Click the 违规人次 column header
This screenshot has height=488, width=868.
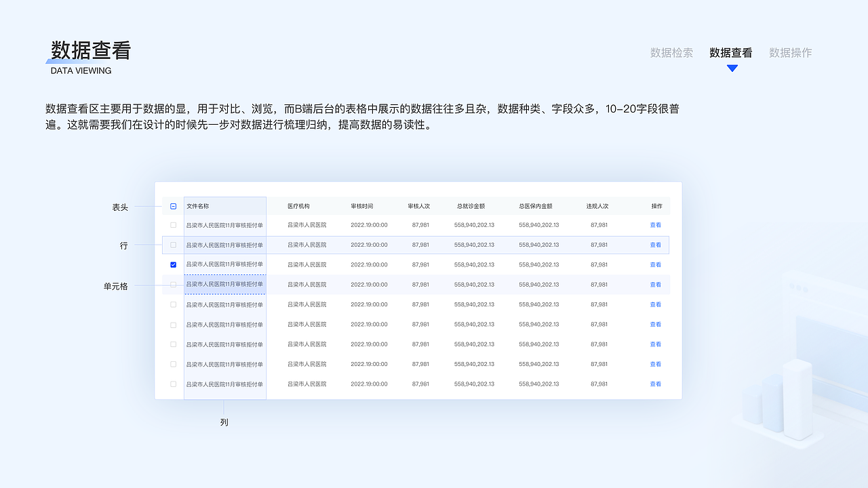(597, 206)
